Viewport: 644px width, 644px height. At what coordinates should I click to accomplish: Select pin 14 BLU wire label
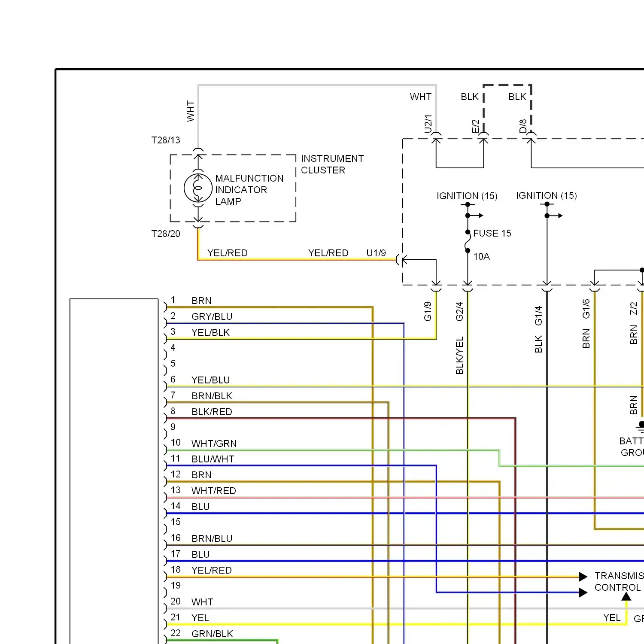(200, 507)
